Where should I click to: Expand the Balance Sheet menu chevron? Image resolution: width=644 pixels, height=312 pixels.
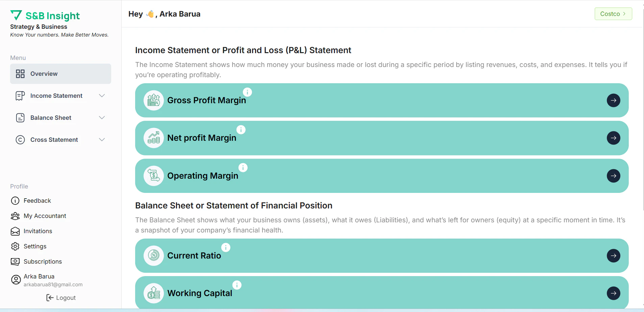pos(102,118)
